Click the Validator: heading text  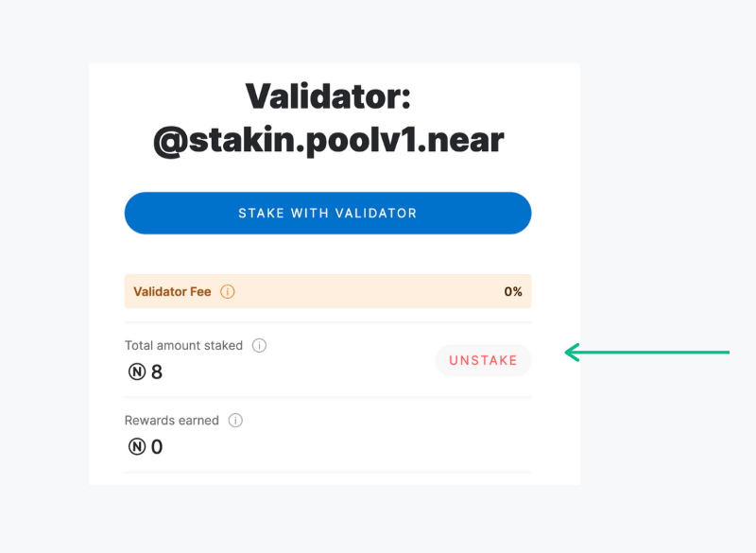pyautogui.click(x=328, y=96)
